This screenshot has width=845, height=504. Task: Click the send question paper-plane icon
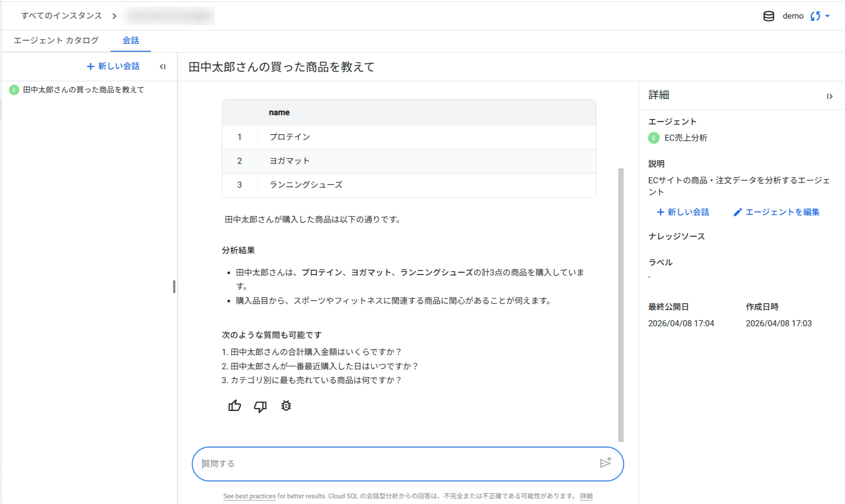pos(606,464)
